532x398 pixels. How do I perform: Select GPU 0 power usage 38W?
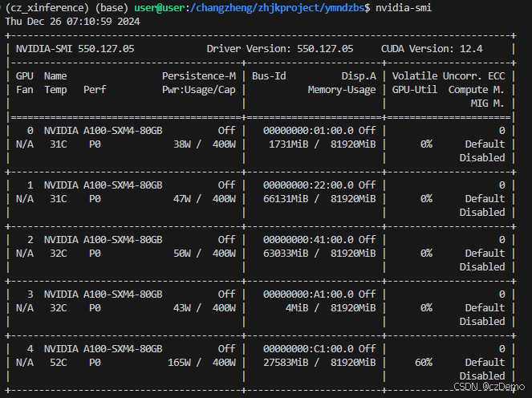182,144
